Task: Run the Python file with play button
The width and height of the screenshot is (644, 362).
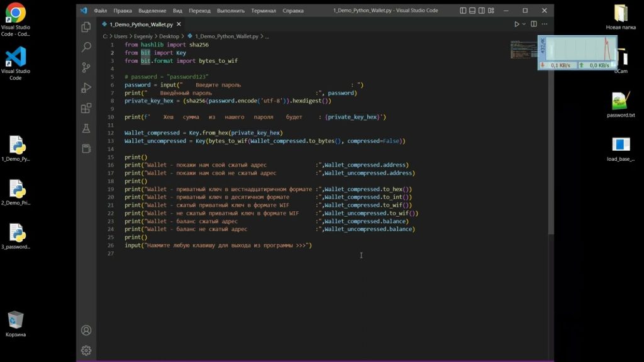Action: coord(516,25)
